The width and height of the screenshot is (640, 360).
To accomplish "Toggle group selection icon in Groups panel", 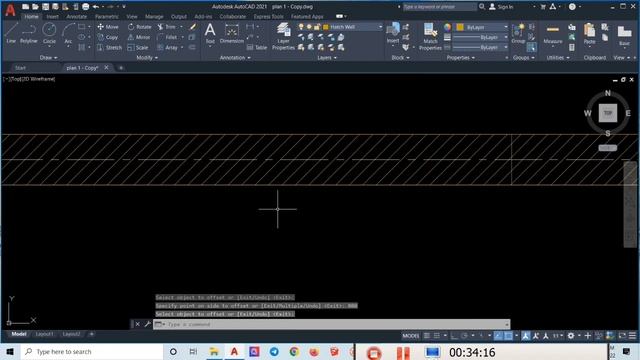I will pyautogui.click(x=531, y=48).
